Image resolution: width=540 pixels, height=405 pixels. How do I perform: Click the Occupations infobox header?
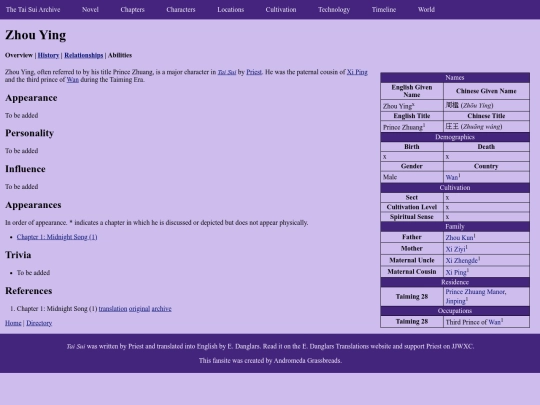(x=455, y=311)
